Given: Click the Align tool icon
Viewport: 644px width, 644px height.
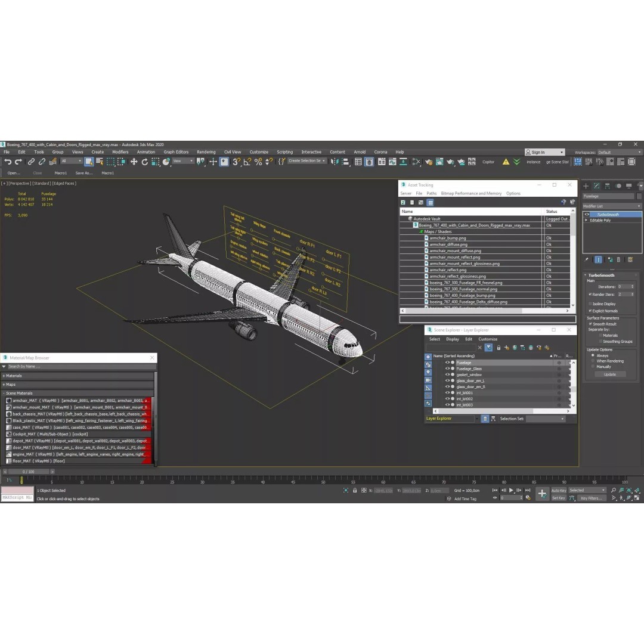Looking at the screenshot, I should point(345,162).
